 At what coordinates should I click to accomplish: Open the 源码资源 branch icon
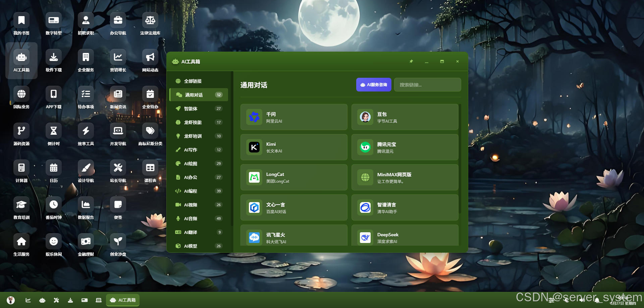point(21,134)
